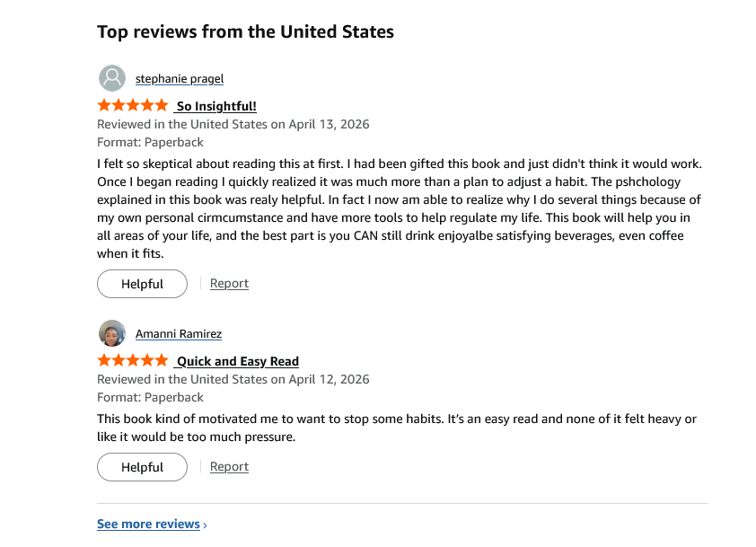Open the review titled Quick and Easy Read

[236, 361]
